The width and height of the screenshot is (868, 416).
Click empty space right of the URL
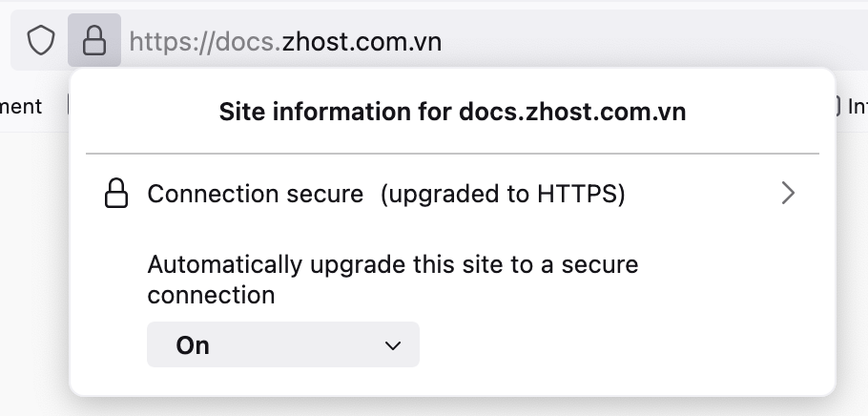point(649,41)
